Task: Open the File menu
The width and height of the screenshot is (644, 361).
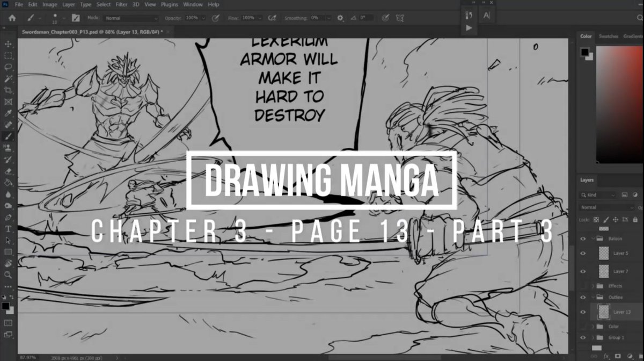Action: click(19, 4)
